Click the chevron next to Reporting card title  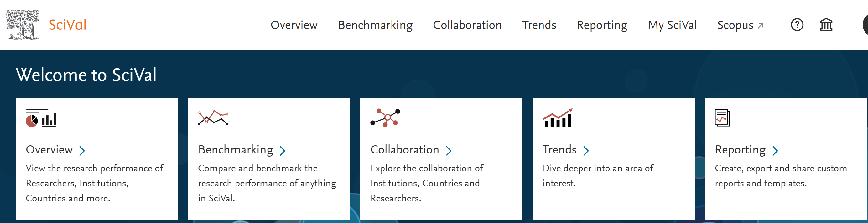click(775, 150)
